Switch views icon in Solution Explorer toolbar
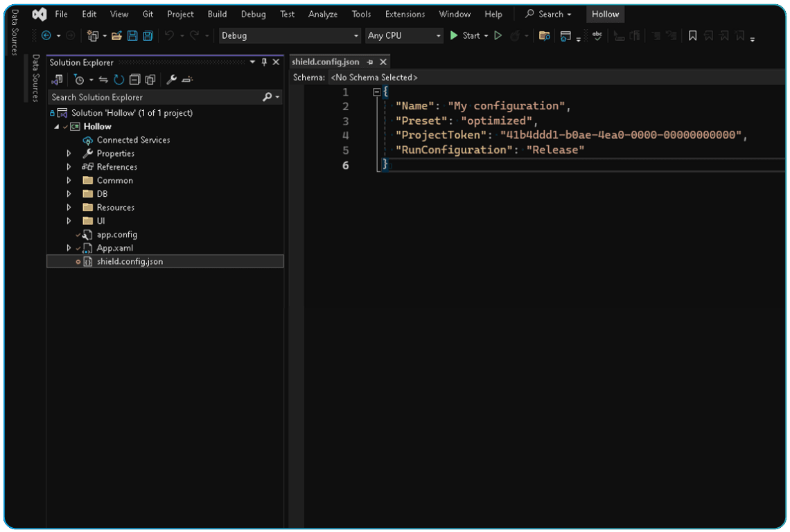The height and width of the screenshot is (532, 790). pyautogui.click(x=57, y=79)
